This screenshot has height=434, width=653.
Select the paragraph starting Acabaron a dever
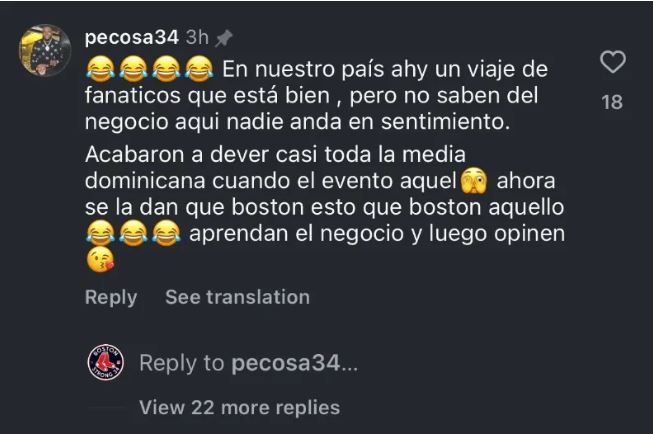coord(325,207)
